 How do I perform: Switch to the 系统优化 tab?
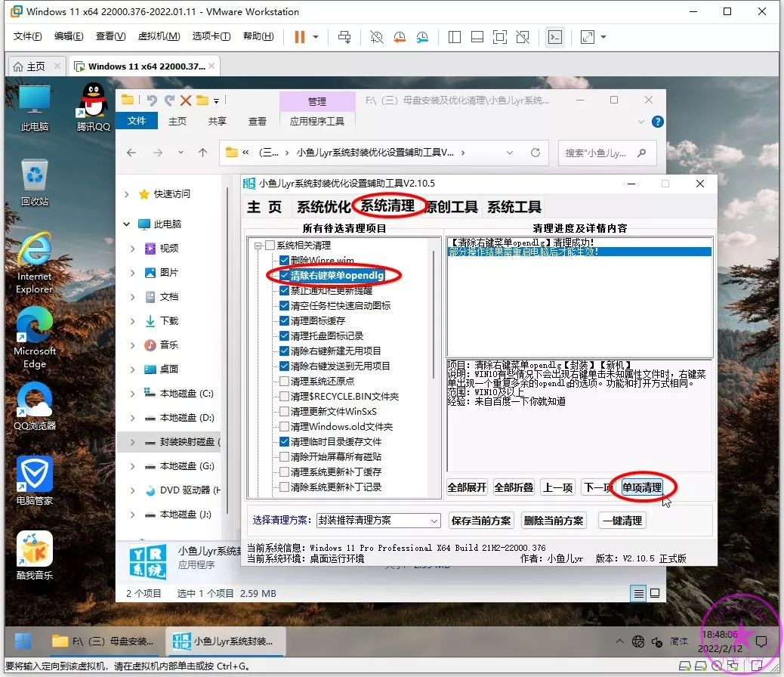click(323, 207)
